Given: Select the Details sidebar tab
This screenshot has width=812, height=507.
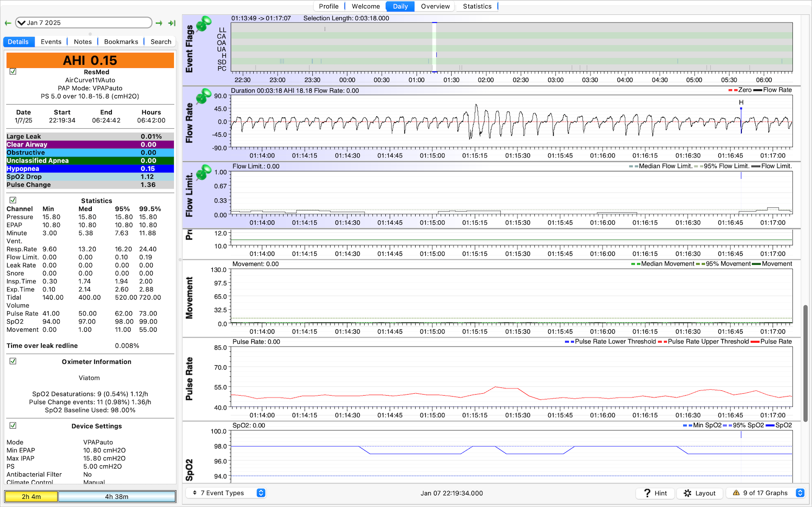Looking at the screenshot, I should (18, 42).
